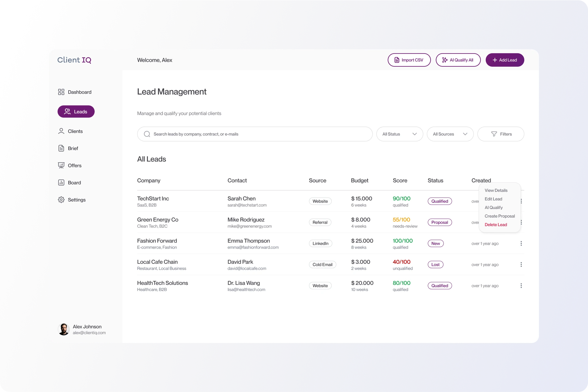Select the Offers megaphone icon
The height and width of the screenshot is (392, 588).
(x=61, y=165)
